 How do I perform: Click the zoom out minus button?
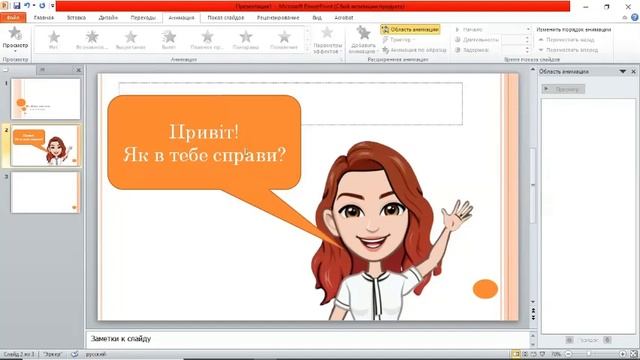coord(568,354)
